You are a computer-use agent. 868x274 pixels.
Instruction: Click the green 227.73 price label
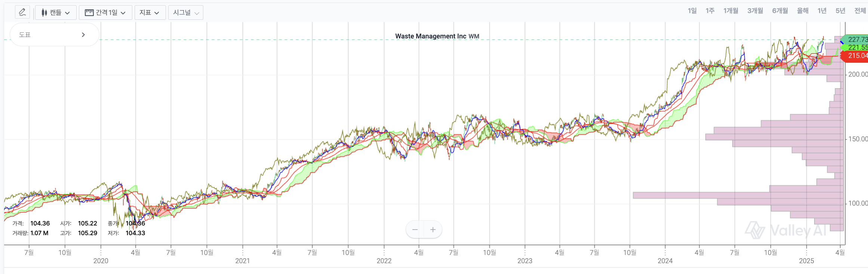point(856,39)
